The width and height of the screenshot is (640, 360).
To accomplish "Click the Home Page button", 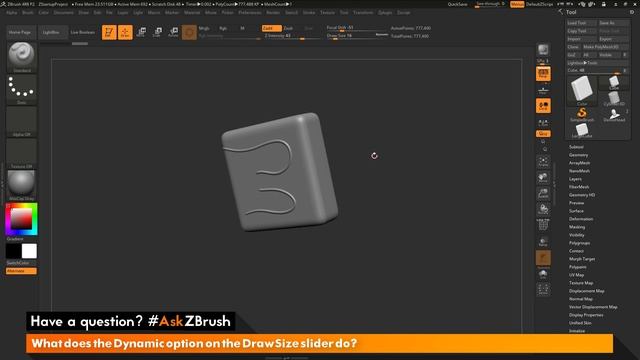I will click(20, 32).
